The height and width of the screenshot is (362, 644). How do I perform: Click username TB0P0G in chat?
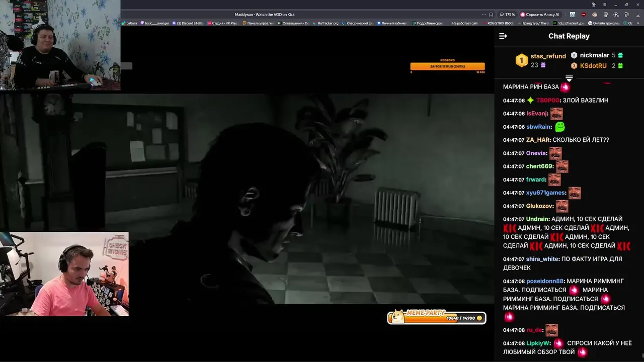[548, 101]
